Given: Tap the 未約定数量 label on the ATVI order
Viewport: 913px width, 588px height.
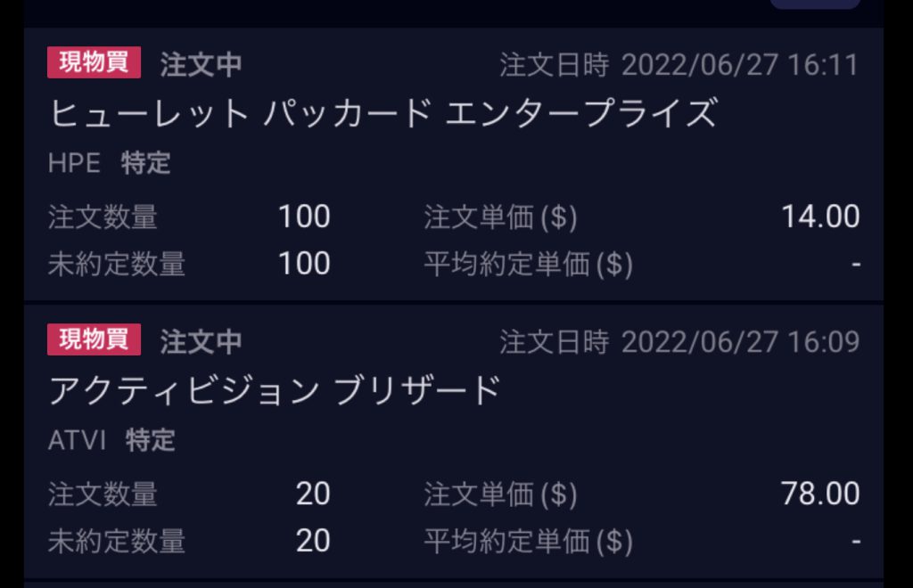Looking at the screenshot, I should tap(116, 541).
